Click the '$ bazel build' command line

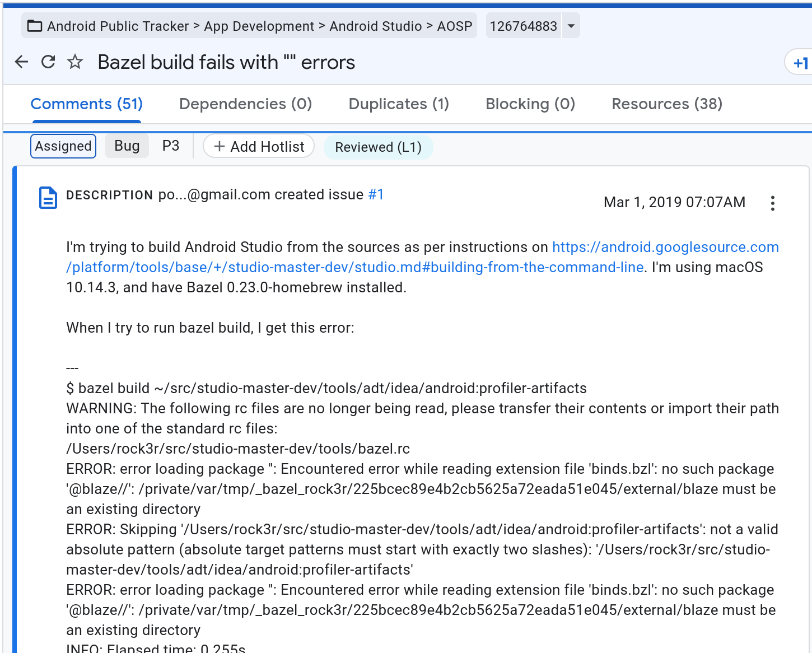(326, 388)
